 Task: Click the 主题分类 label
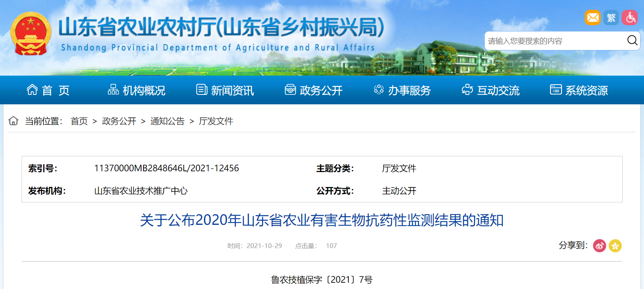[x=335, y=169]
